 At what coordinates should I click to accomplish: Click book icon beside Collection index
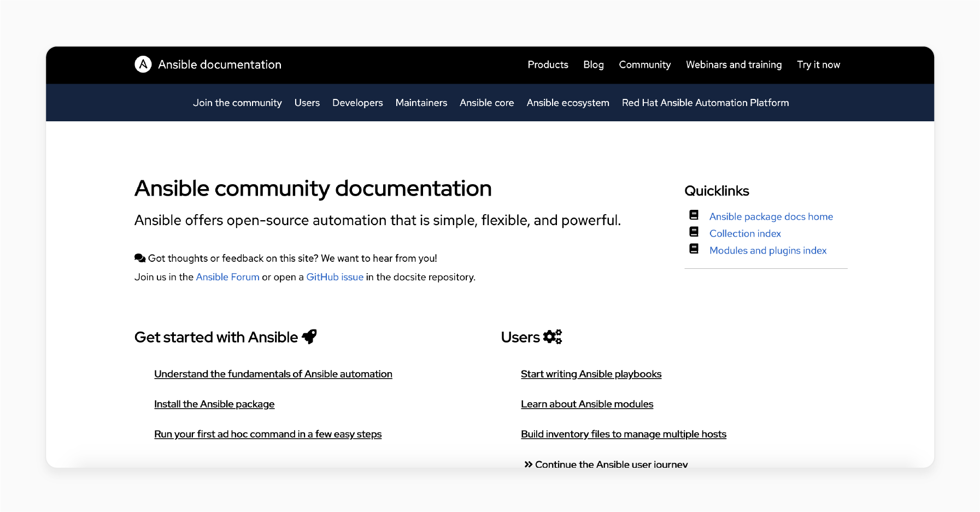click(x=694, y=232)
